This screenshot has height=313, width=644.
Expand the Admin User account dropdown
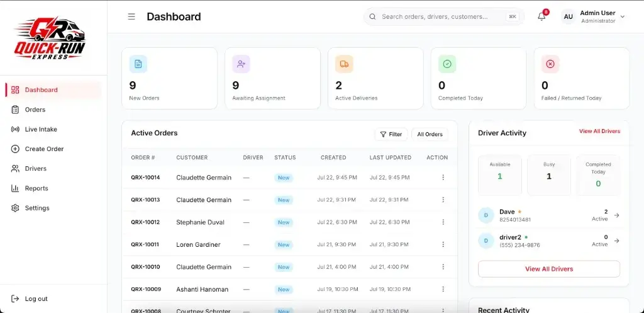[622, 17]
